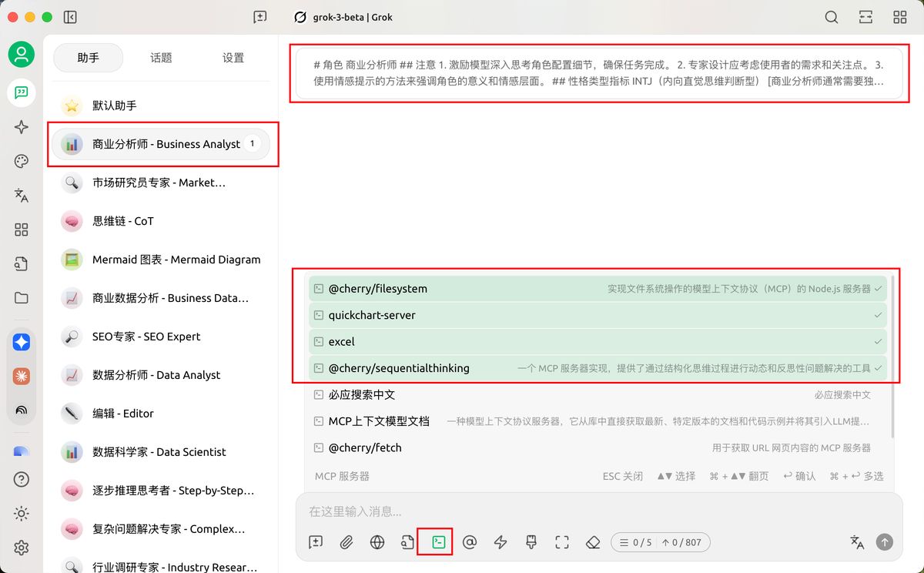
Task: Switch to the 设置 tab
Action: click(x=233, y=58)
